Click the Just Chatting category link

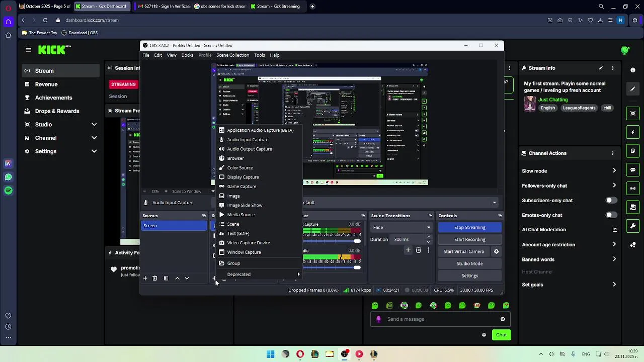[553, 100]
